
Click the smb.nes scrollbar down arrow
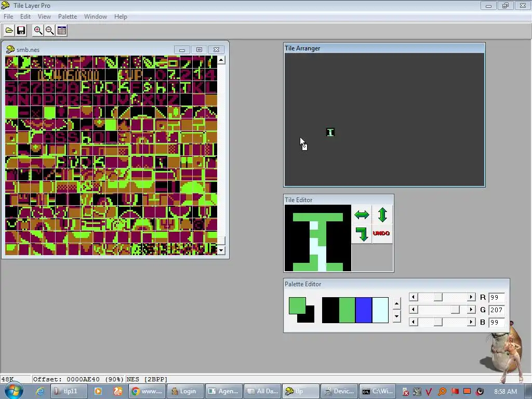(x=221, y=250)
